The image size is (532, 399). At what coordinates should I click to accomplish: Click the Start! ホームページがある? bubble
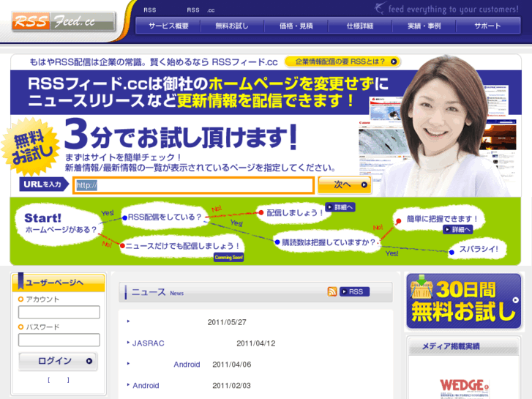61,223
